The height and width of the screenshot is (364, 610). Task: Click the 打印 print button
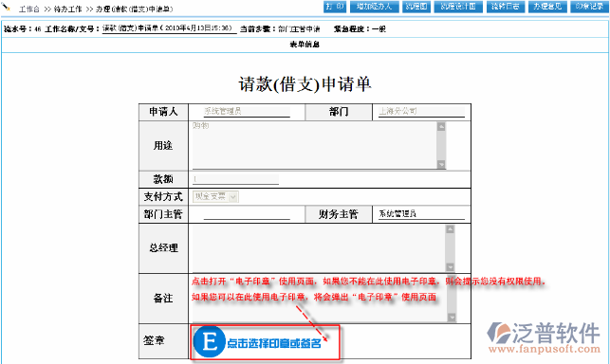335,7
